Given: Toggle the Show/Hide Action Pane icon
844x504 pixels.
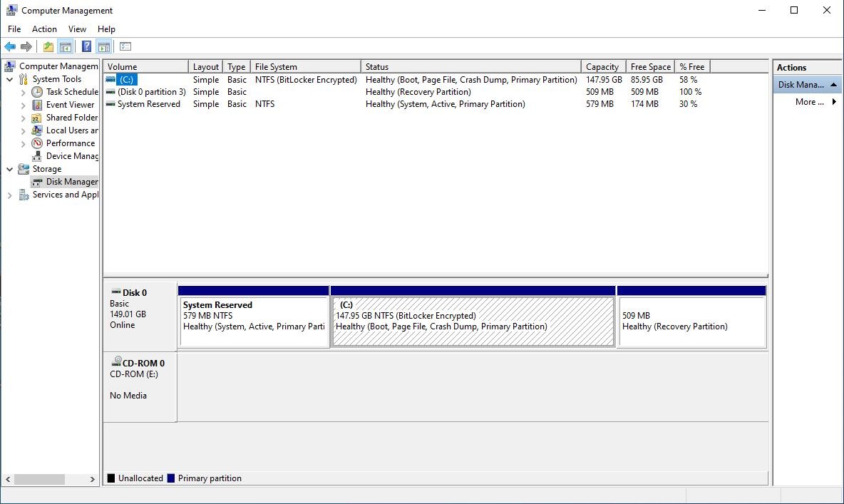Looking at the screenshot, I should point(104,47).
